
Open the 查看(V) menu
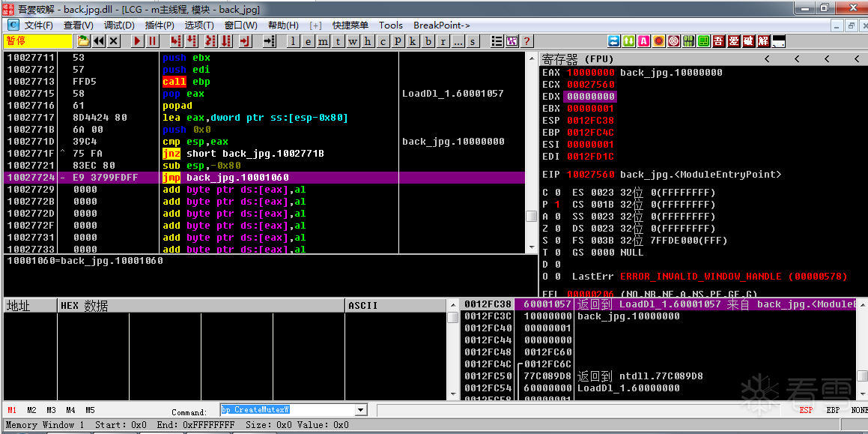(78, 25)
